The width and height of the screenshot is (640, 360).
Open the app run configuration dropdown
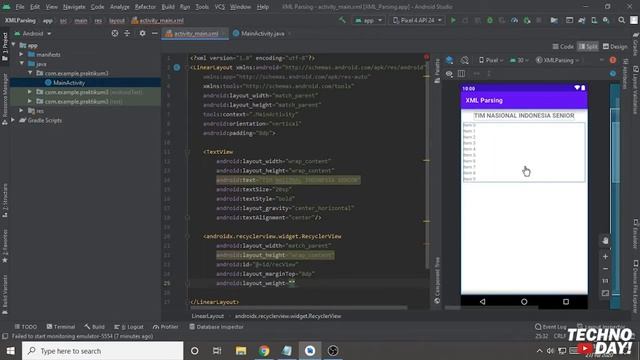click(x=368, y=20)
